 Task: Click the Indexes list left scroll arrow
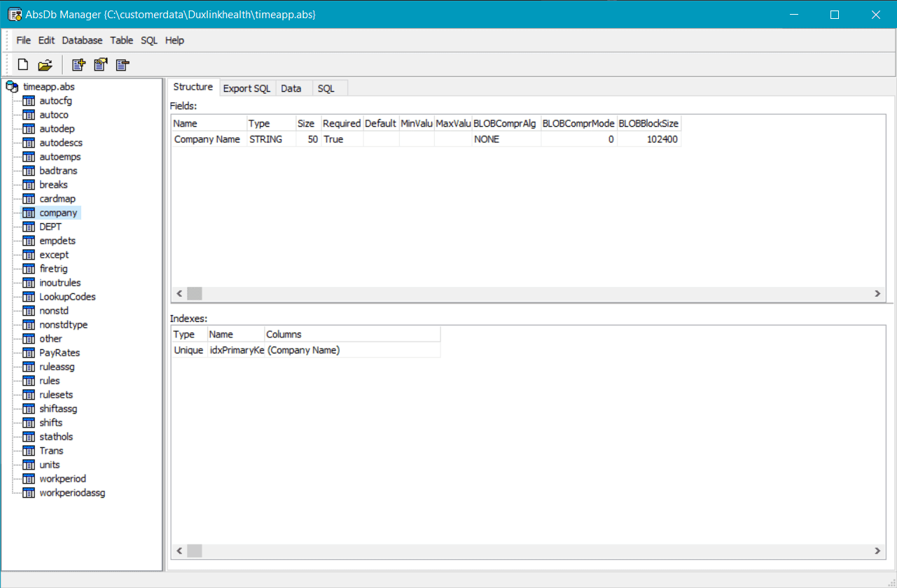[179, 551]
